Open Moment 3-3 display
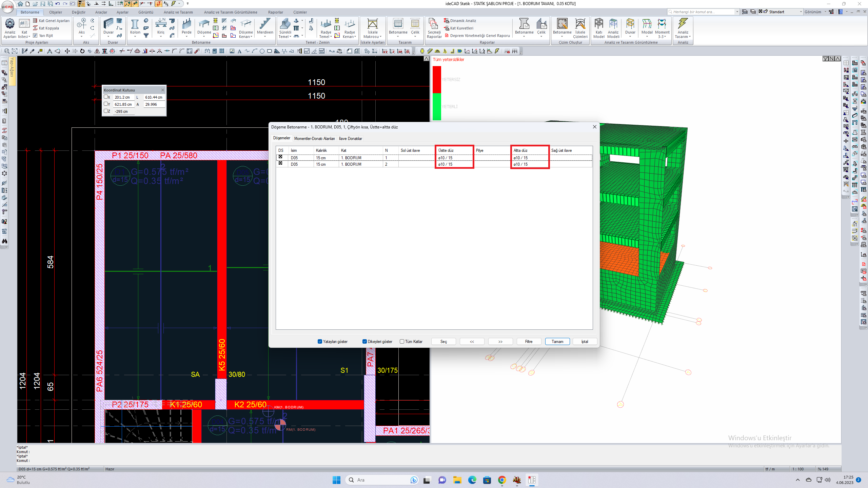The width and height of the screenshot is (868, 488). 662,28
